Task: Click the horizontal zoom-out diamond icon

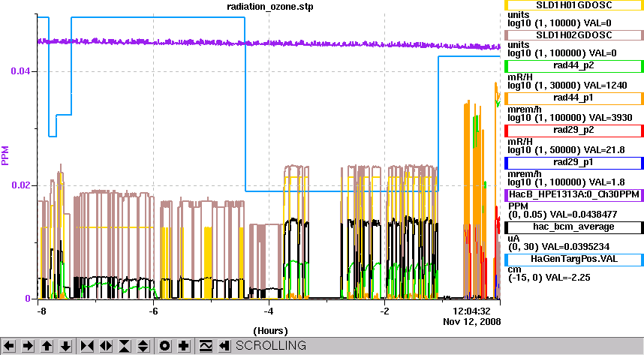Action: pos(106,346)
